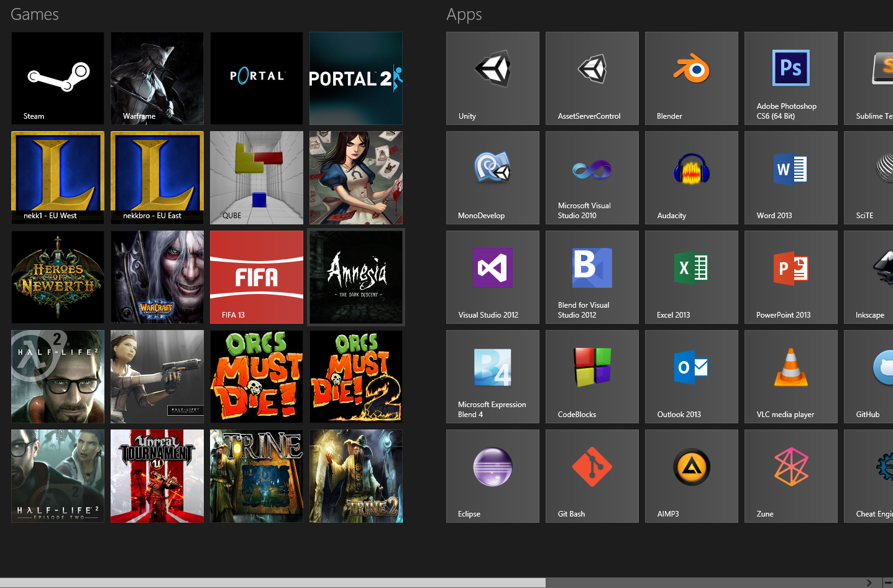
Task: Open the Alice Madness Returns tile
Action: (356, 178)
